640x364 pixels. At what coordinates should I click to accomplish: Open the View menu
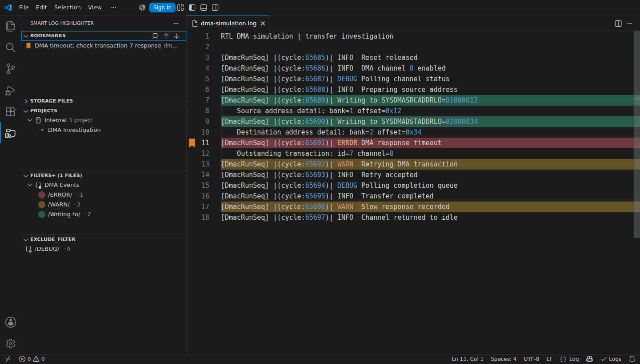click(95, 8)
